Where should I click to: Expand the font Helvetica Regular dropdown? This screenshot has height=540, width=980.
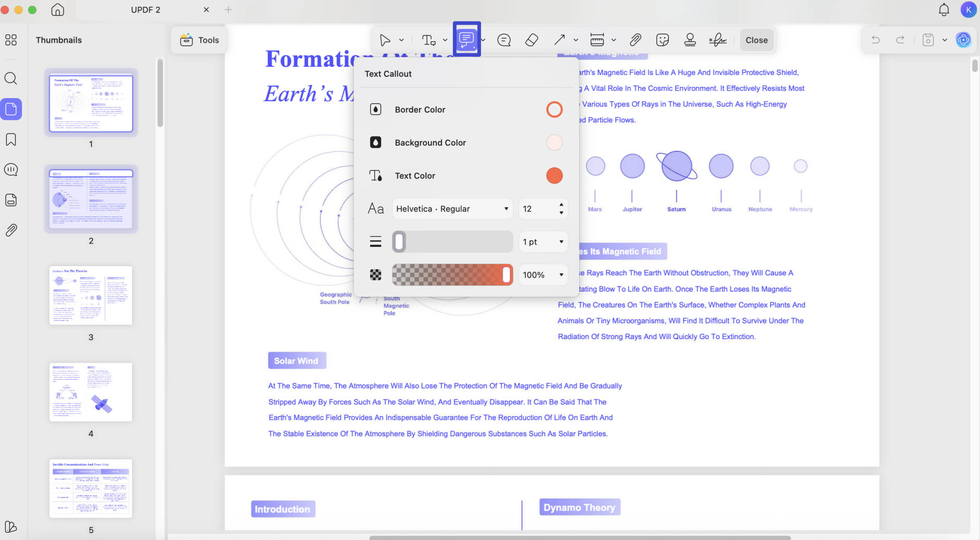coord(452,209)
